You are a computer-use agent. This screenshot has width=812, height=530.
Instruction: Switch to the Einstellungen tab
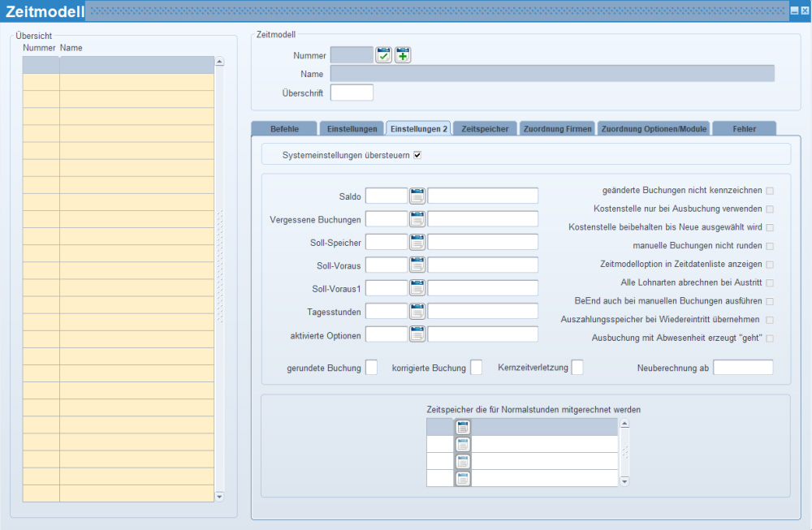352,128
